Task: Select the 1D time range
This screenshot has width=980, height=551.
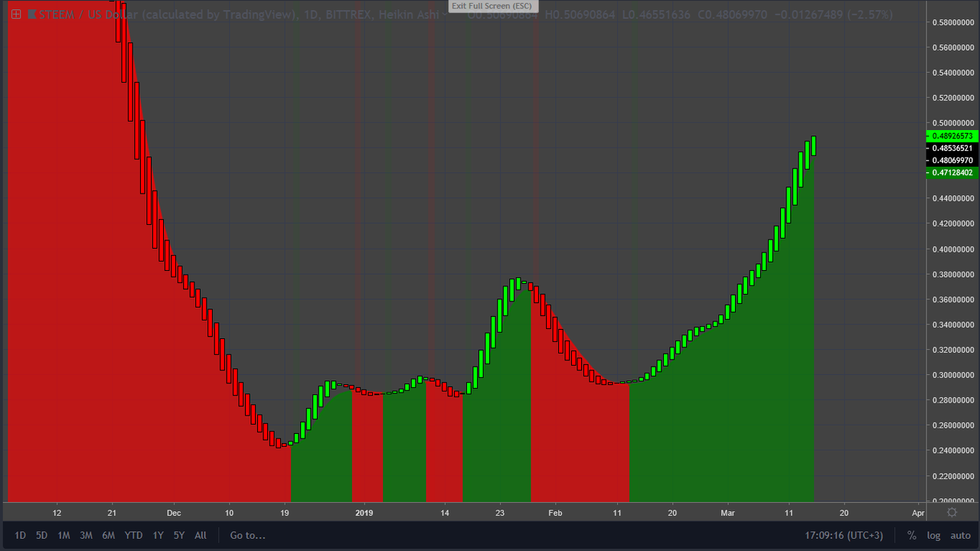Action: (x=21, y=535)
